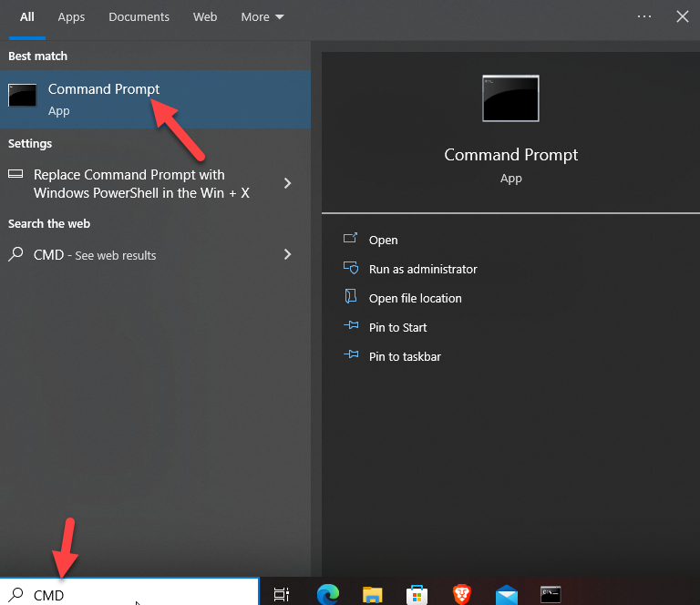
Task: Click the CMD search input field
Action: pos(129,593)
